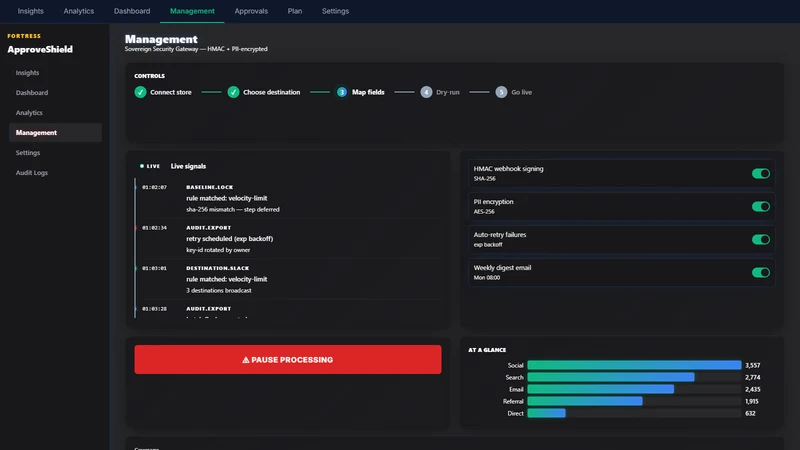
Task: Click 'retry scheduled (exp backoff)' text
Action: tap(230, 238)
